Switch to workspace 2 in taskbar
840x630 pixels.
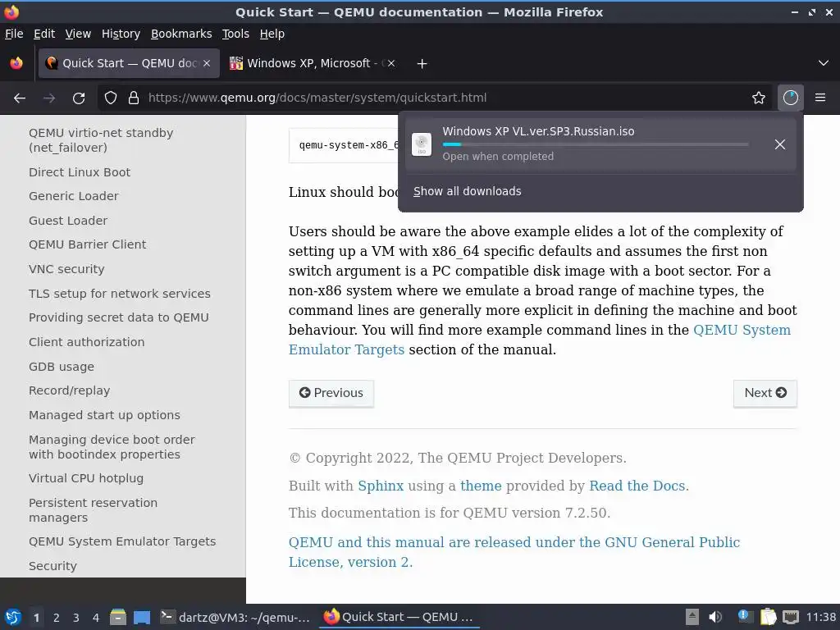click(x=57, y=618)
